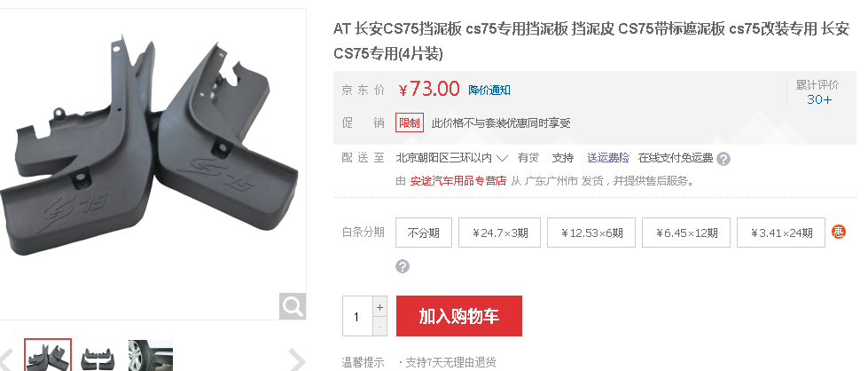This screenshot has width=868, height=371.
Task: Select ¥12.53×6期 installment option
Action: 591,233
